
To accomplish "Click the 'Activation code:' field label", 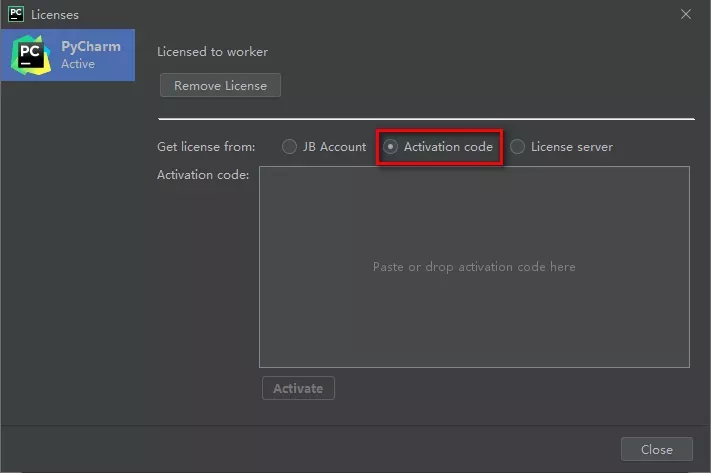I will click(x=203, y=175).
